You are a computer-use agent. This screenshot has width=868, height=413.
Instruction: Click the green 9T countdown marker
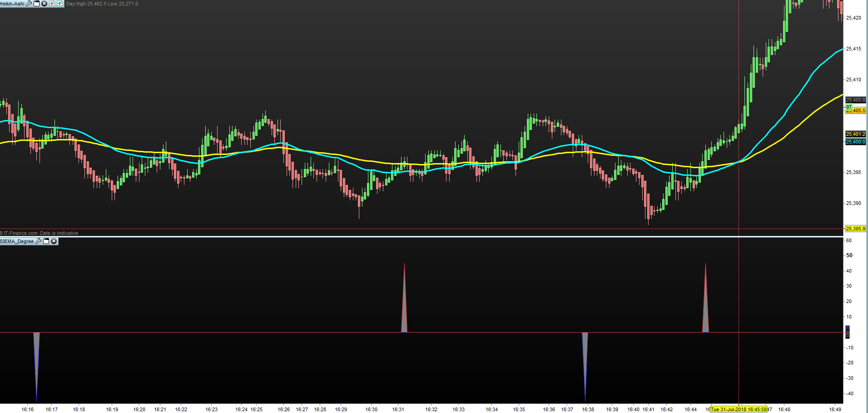coord(848,107)
